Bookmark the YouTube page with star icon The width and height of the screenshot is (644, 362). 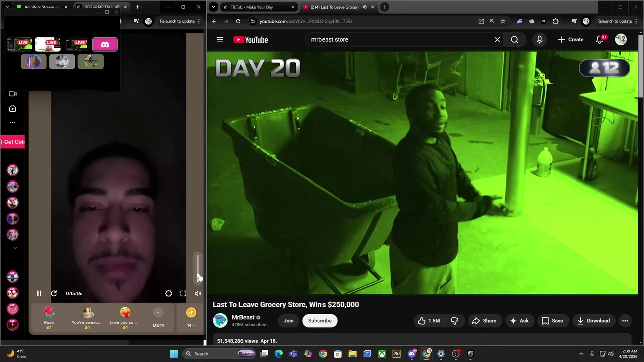503,21
